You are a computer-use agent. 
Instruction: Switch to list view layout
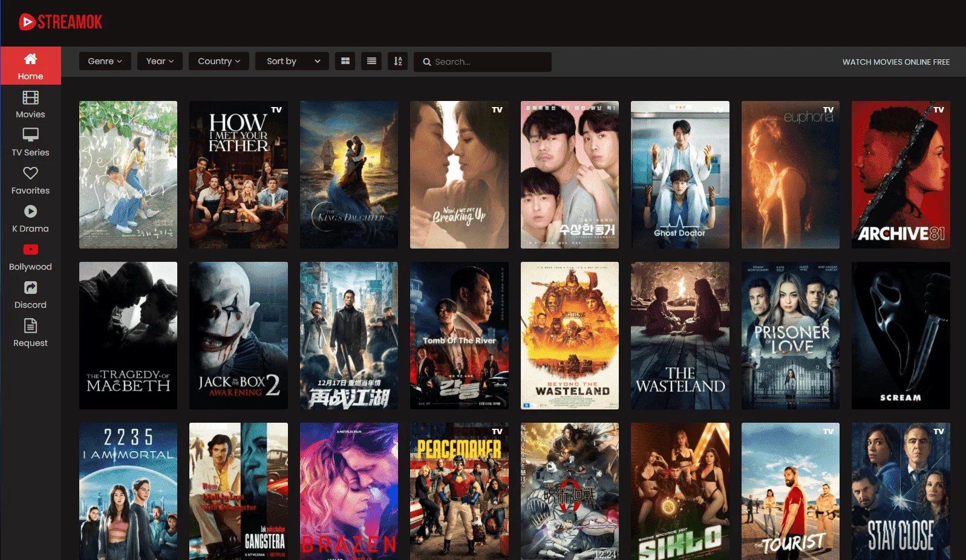coord(371,61)
